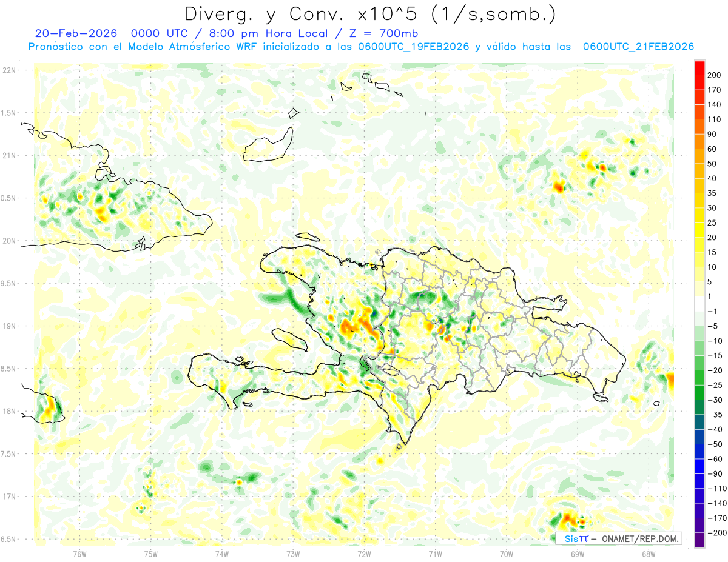Click the light green swatch between -10 and -5

(700, 333)
